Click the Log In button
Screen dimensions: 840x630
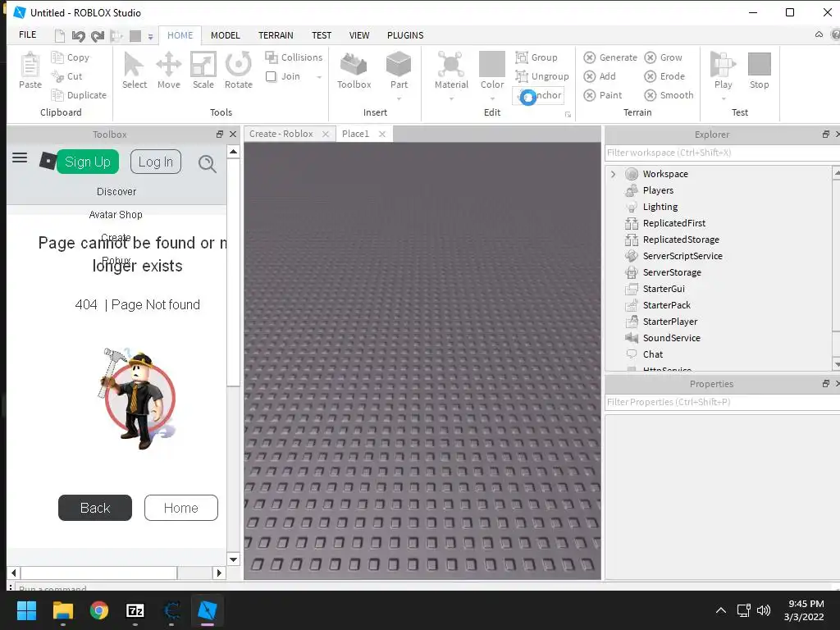click(x=156, y=162)
